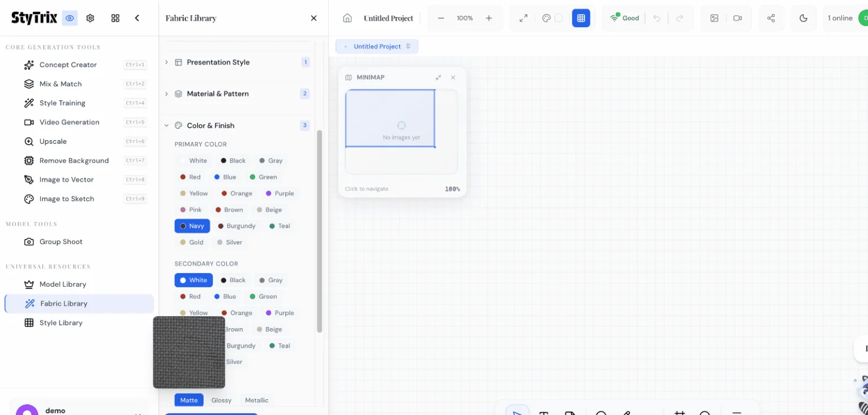Image resolution: width=868 pixels, height=415 pixels.
Task: Collapse the Color & Finish section
Action: pyautogui.click(x=210, y=125)
